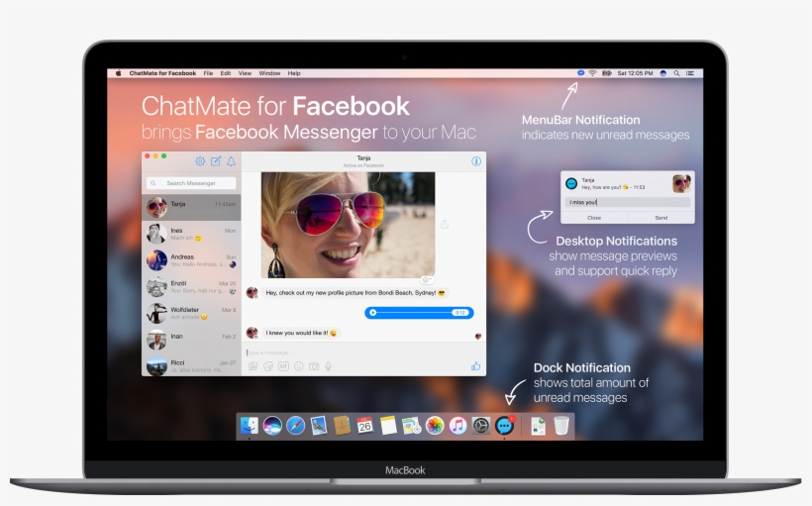Open the Window menu
Image resolution: width=812 pixels, height=506 pixels.
coord(269,73)
